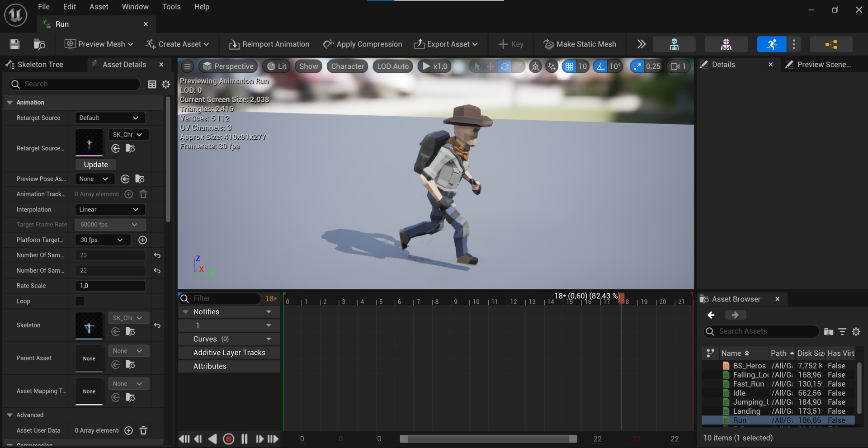
Task: Open the Preview Mesh dropdown
Action: 98,44
